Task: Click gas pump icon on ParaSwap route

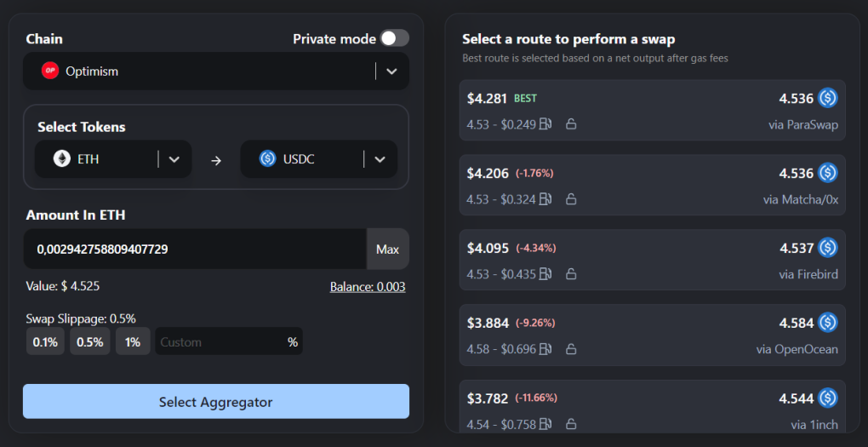Action: click(545, 124)
